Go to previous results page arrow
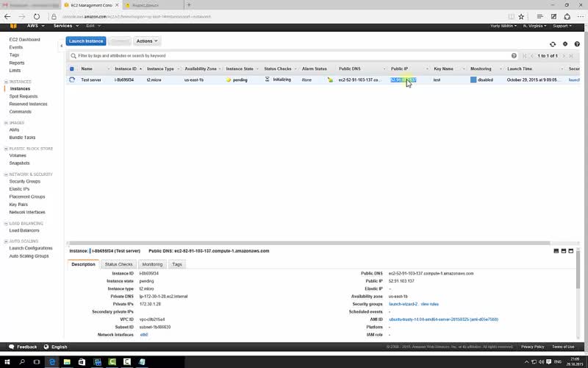588x368 pixels. point(531,56)
